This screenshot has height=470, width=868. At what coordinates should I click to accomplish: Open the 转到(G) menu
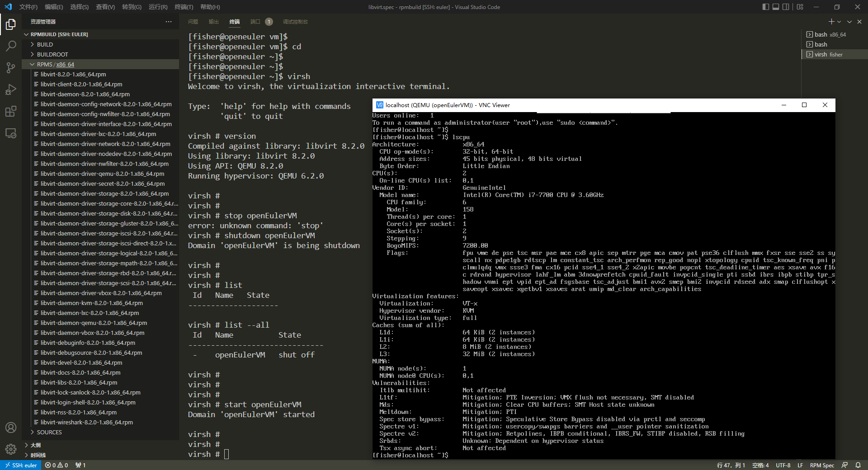pyautogui.click(x=132, y=7)
